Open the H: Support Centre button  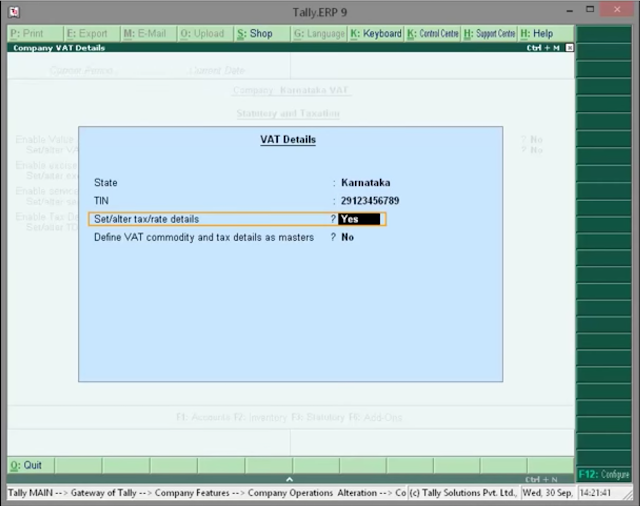[x=489, y=33]
